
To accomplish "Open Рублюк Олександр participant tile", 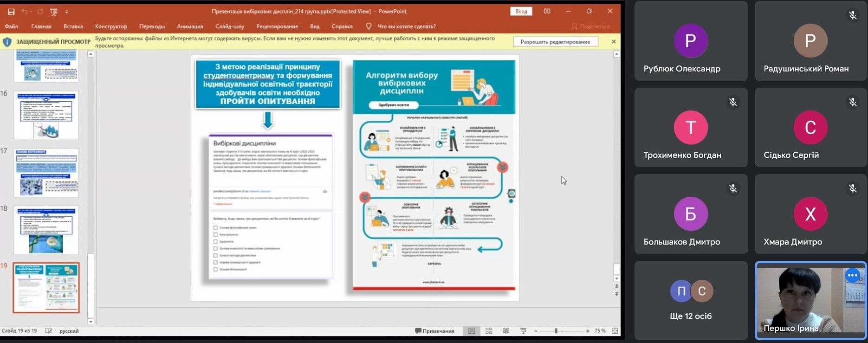I will 691,41.
